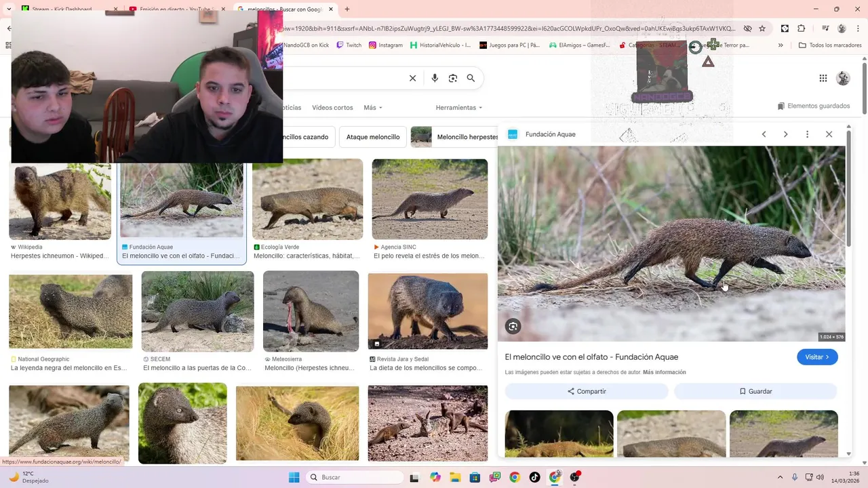
Task: Open Revista Jara y Sedal thumbnail
Action: [427, 311]
